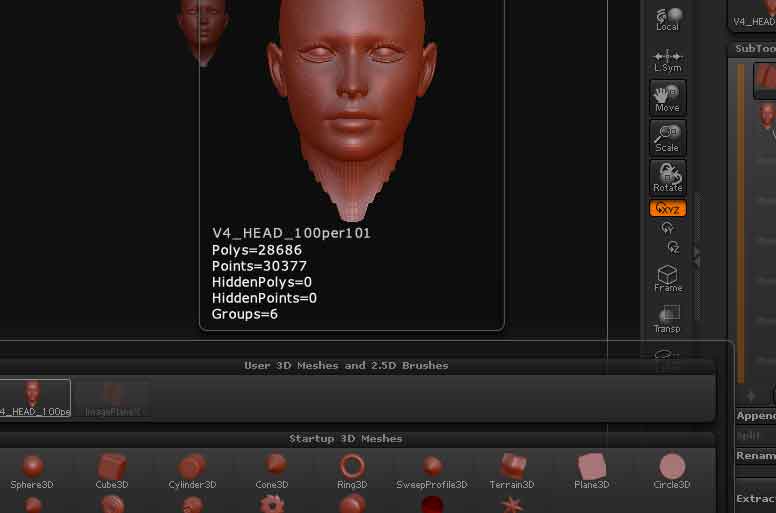
Task: Click the Groups=6 readout
Action: (x=244, y=314)
